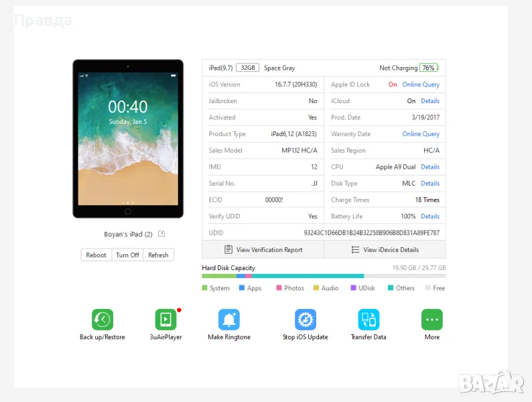532x402 pixels.
Task: Launch the 3uAirPlayer icon
Action: point(165,320)
